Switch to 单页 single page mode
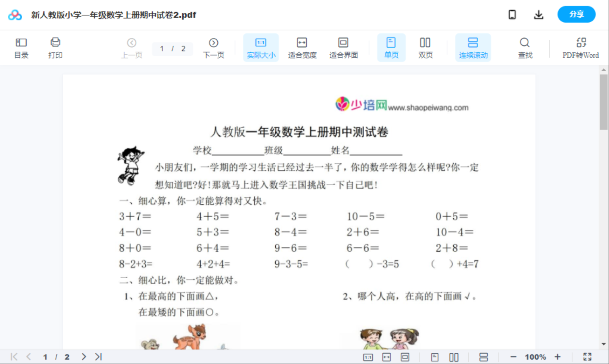This screenshot has width=609, height=364. click(x=391, y=47)
